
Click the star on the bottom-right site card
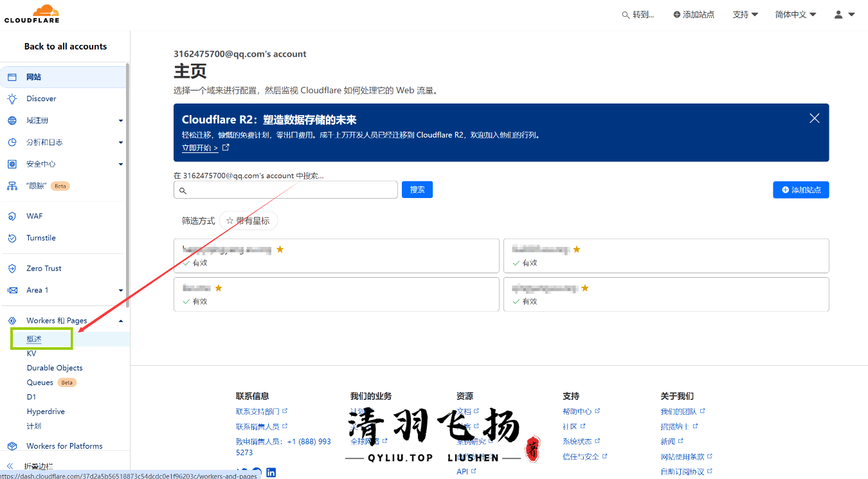[584, 288]
